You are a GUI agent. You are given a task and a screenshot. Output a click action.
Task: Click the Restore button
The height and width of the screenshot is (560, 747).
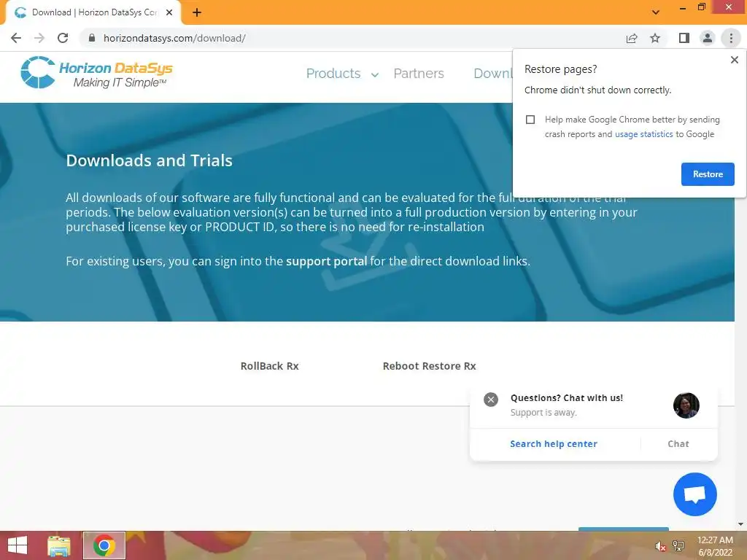point(708,174)
